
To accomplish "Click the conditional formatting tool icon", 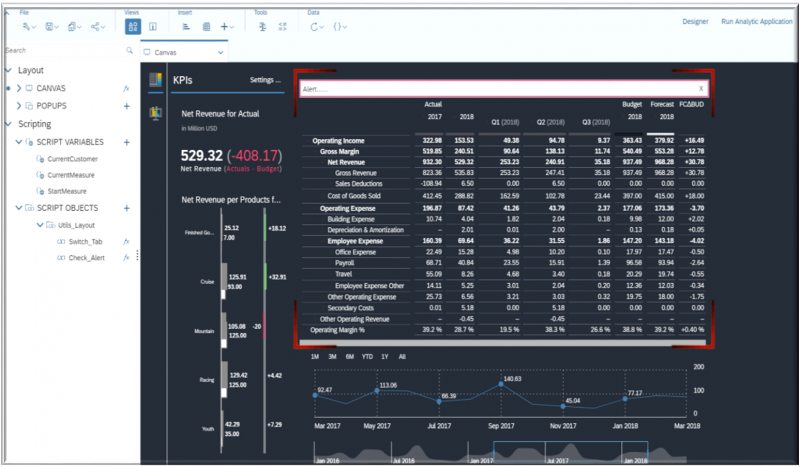I will click(282, 27).
